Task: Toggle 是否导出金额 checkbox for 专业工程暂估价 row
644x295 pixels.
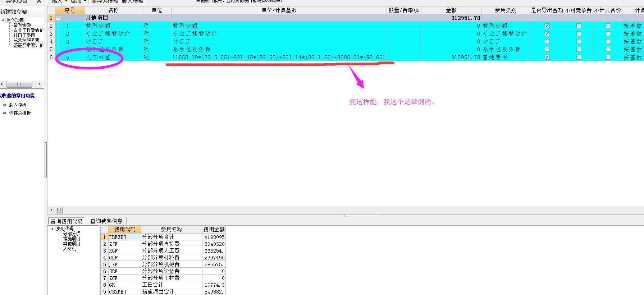Action: pyautogui.click(x=547, y=33)
